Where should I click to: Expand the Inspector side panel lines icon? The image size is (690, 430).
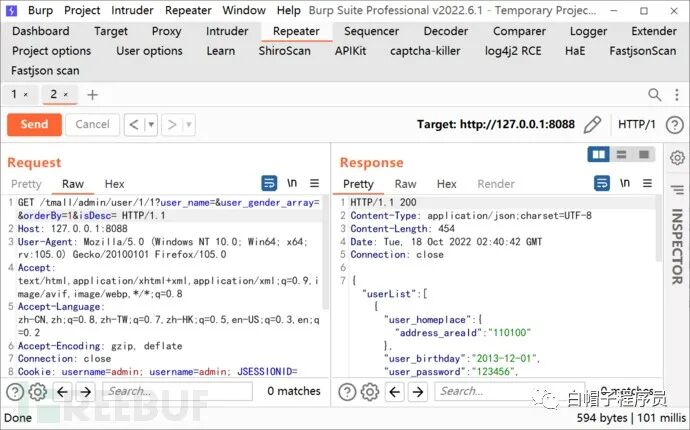(x=677, y=190)
